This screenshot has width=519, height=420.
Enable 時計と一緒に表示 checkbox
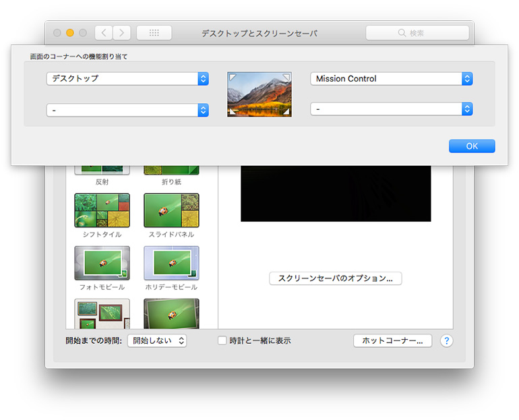pyautogui.click(x=222, y=341)
